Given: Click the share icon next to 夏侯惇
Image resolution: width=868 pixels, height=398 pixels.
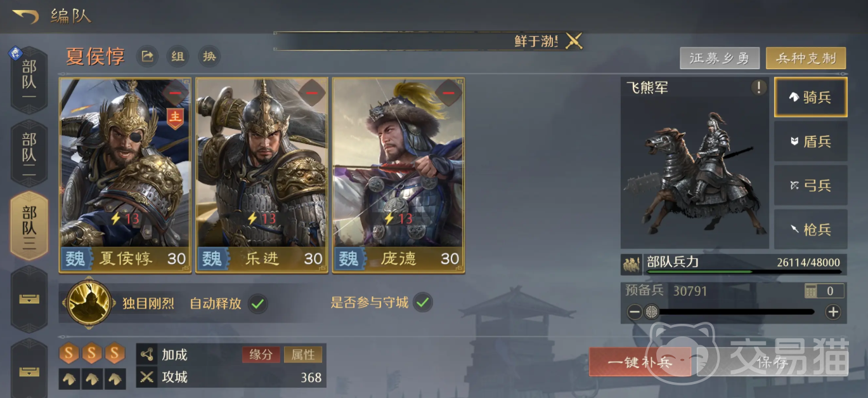Looking at the screenshot, I should (147, 56).
